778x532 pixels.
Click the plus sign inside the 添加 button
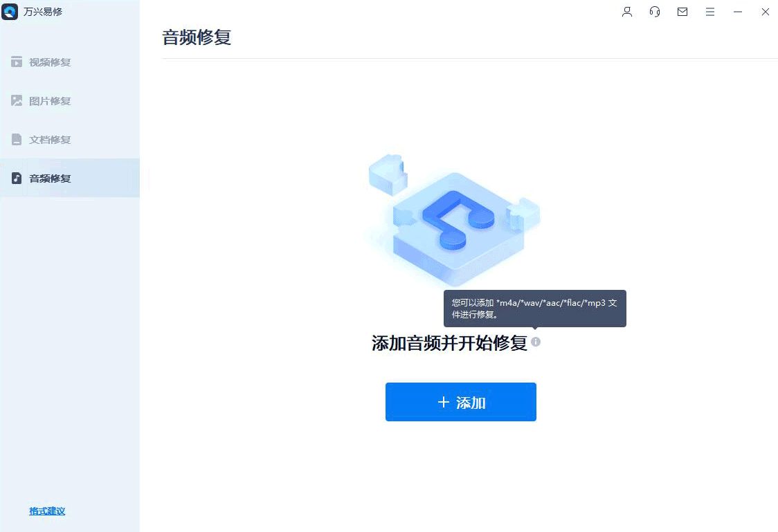click(x=443, y=402)
